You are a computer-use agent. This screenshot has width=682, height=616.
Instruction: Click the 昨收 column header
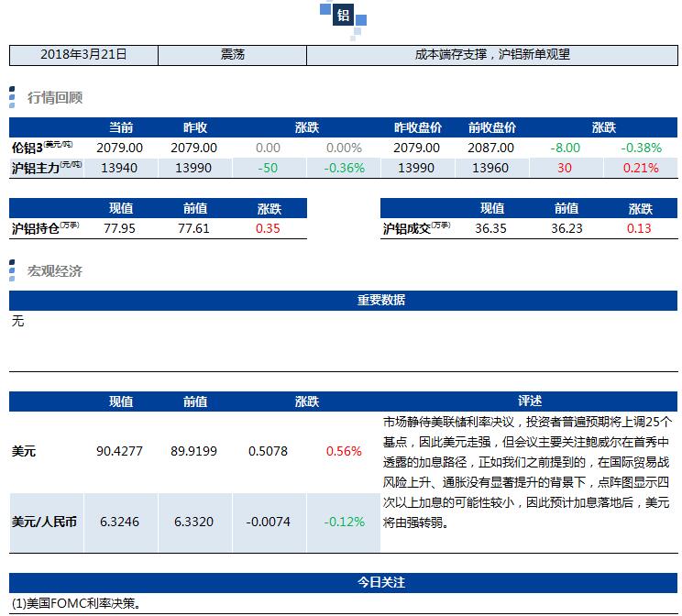coord(195,127)
